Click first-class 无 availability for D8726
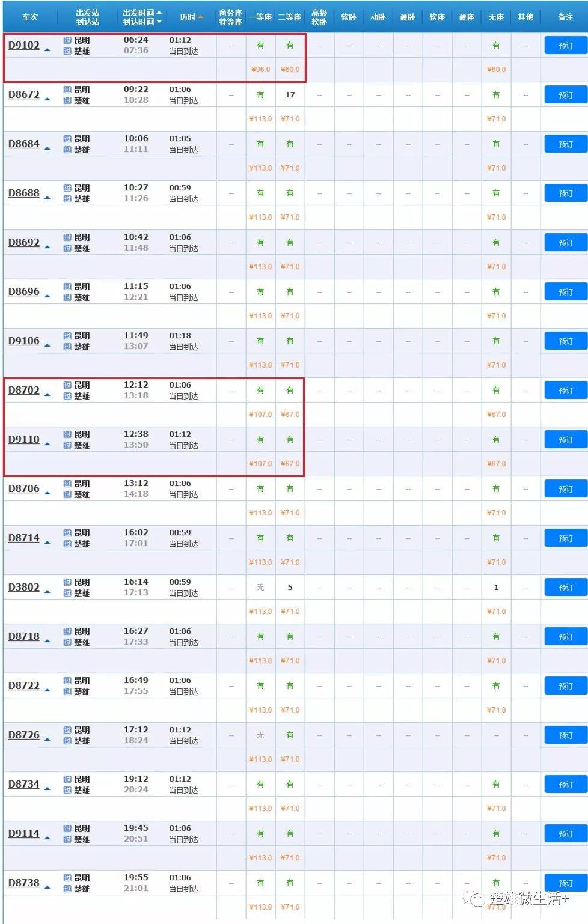Image resolution: width=588 pixels, height=924 pixels. (x=260, y=735)
